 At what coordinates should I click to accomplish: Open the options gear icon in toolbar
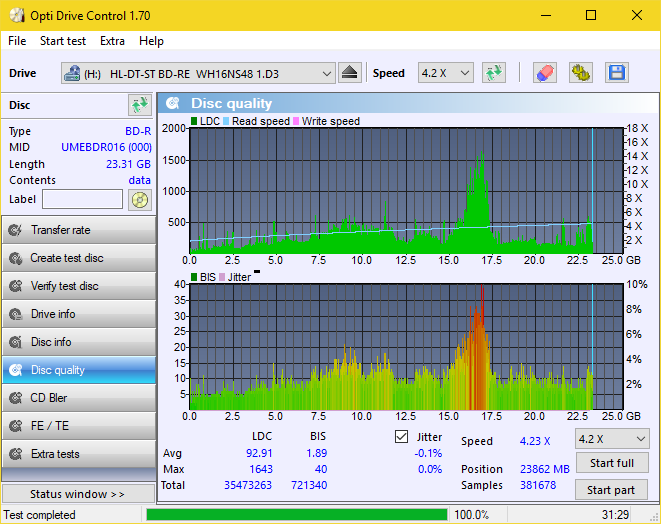click(580, 73)
